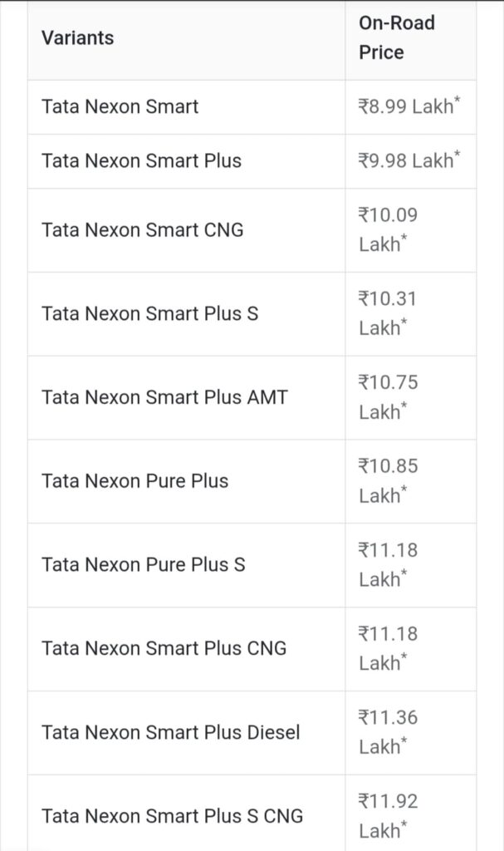Click the Tata Nexon Smart Plus CNG variant

click(x=164, y=648)
